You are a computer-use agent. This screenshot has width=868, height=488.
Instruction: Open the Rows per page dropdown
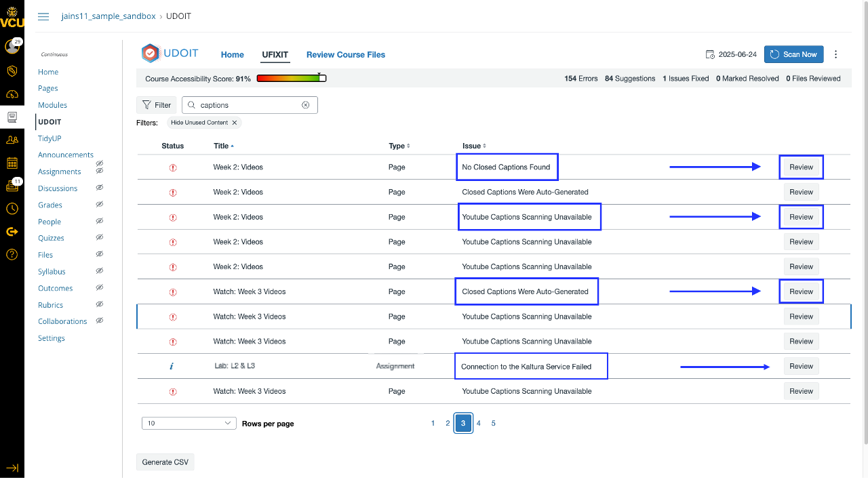click(x=189, y=423)
